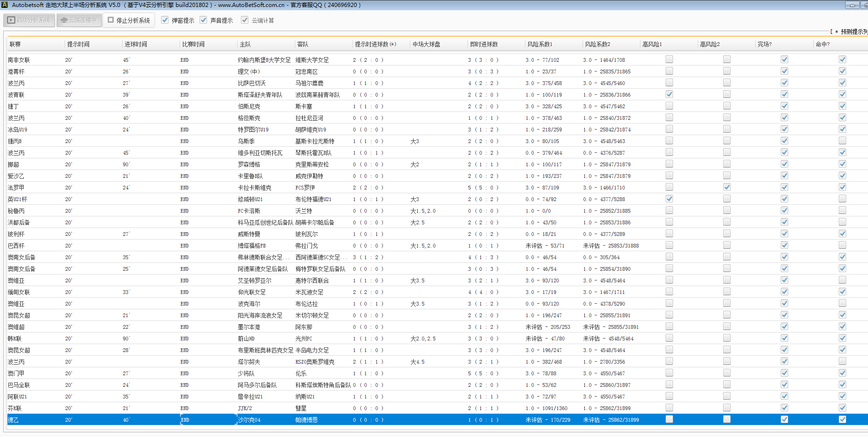
Task: Click the cloud icon on 云端连接中 button
Action: [64, 20]
